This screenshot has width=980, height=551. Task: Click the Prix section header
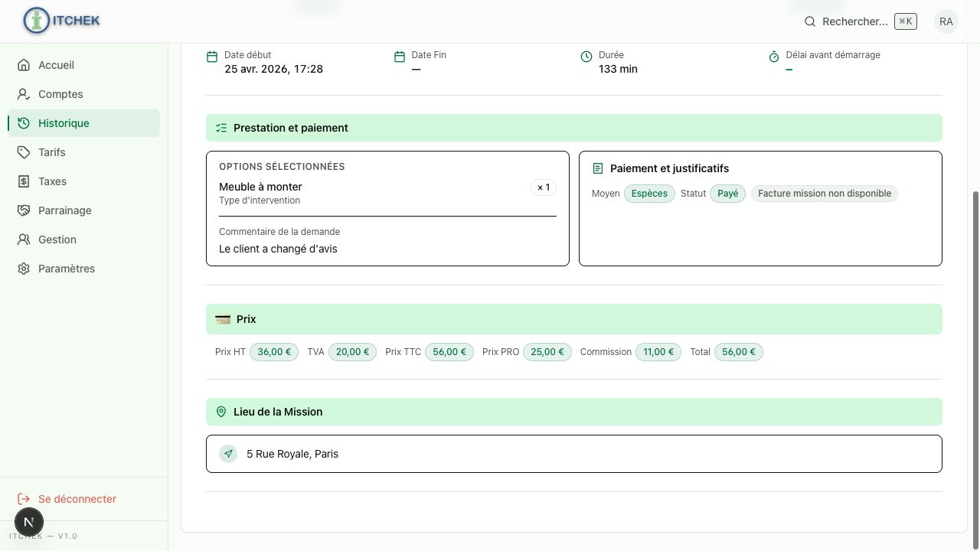(x=574, y=319)
